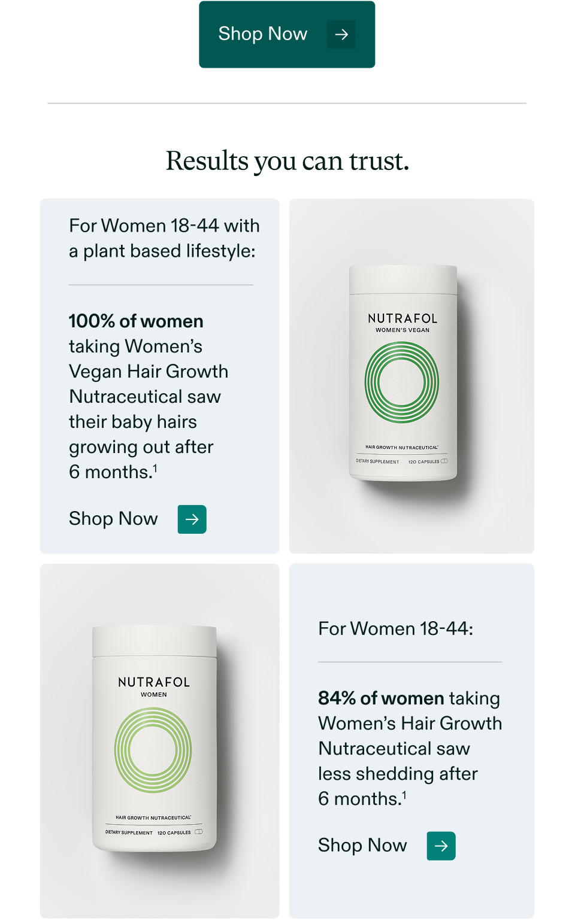
Task: Click teal arrow icon under 84% of women text
Action: (x=441, y=846)
